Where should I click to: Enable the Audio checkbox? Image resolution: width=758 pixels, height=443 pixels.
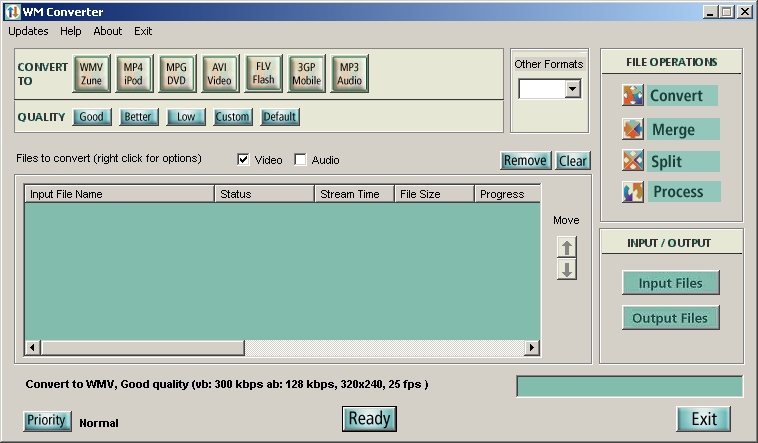[300, 159]
